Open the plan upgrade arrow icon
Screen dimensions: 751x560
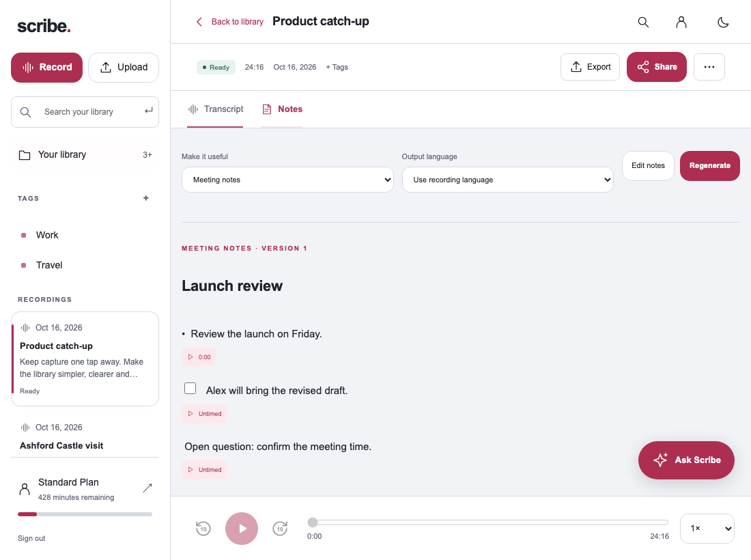[147, 488]
